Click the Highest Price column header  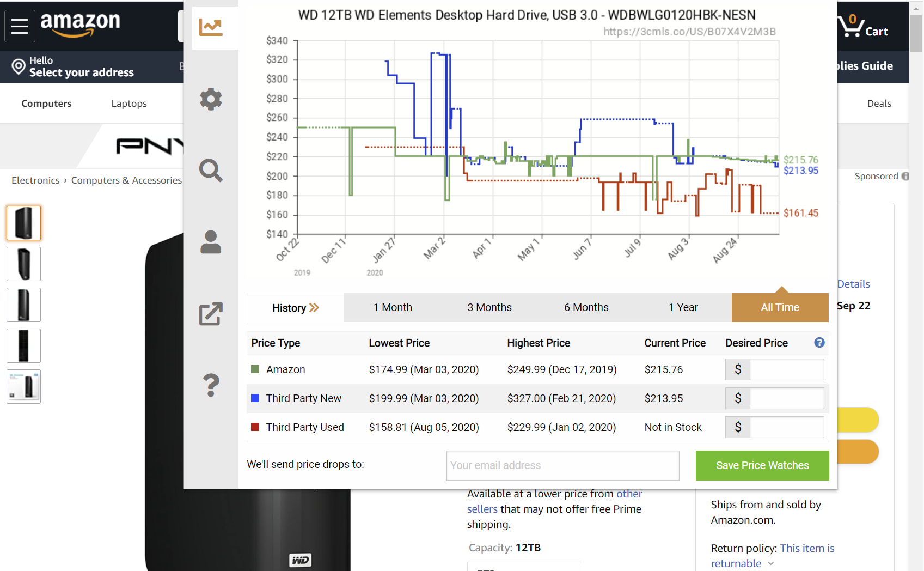[x=539, y=343]
